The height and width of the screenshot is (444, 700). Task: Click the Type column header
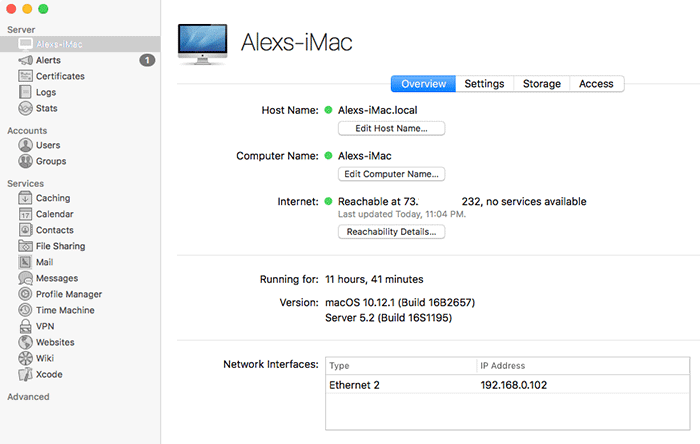[x=401, y=366]
